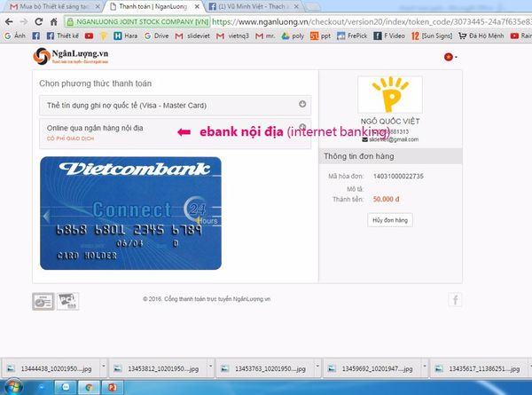Open downloaded file 13435617_11386251 jpg
532x395 pixels.
click(x=480, y=368)
